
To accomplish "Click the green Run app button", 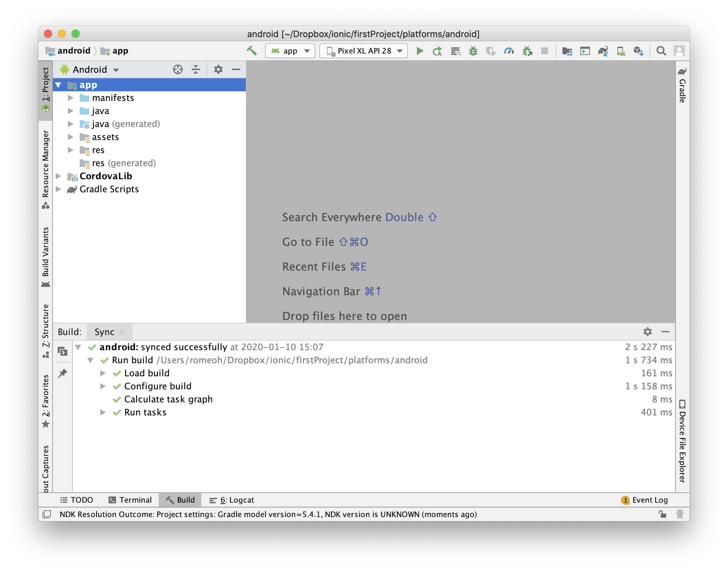I will tap(420, 51).
